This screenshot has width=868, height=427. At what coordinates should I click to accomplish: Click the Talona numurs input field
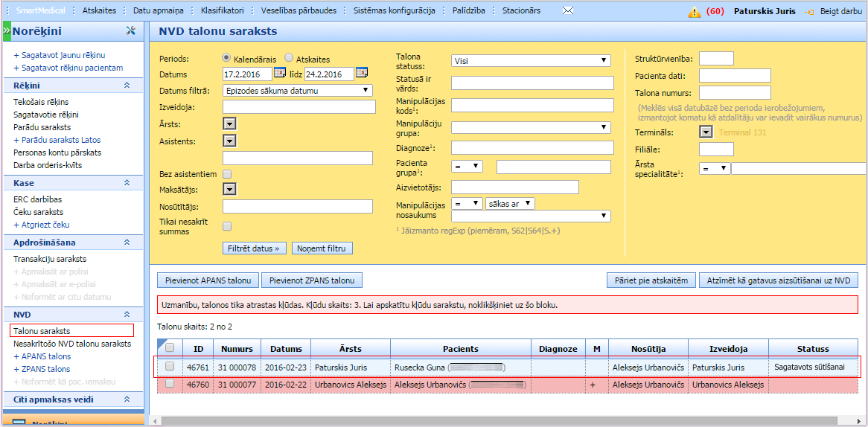click(x=735, y=92)
